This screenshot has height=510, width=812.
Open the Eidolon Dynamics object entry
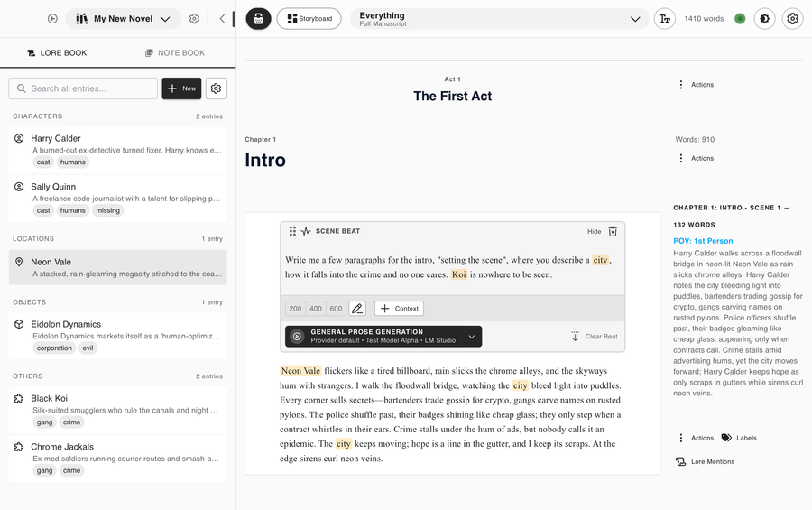[118, 336]
